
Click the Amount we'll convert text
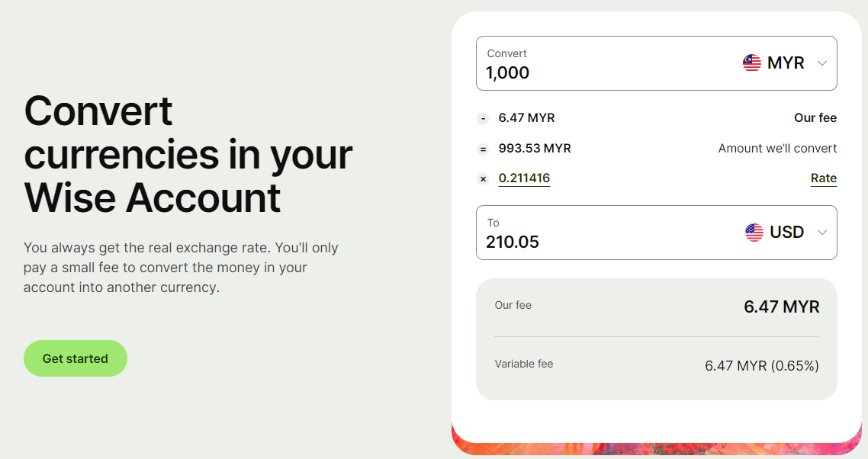[777, 149]
